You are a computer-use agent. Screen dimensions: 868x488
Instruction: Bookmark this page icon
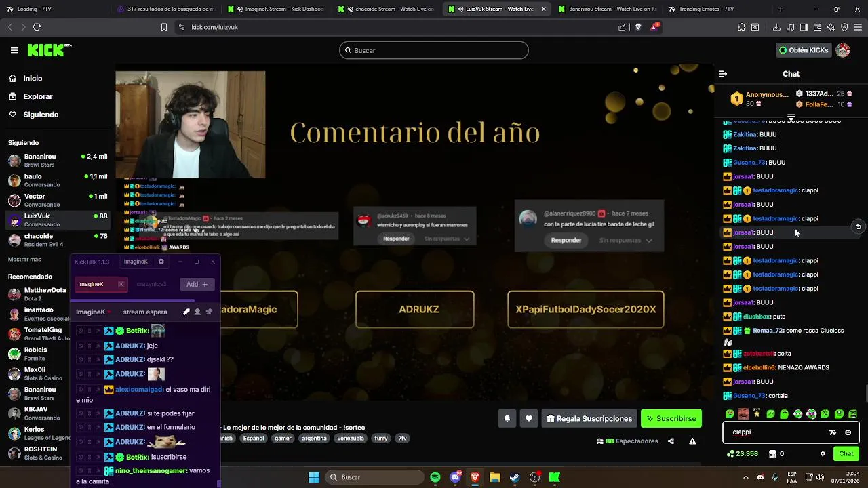pyautogui.click(x=163, y=27)
